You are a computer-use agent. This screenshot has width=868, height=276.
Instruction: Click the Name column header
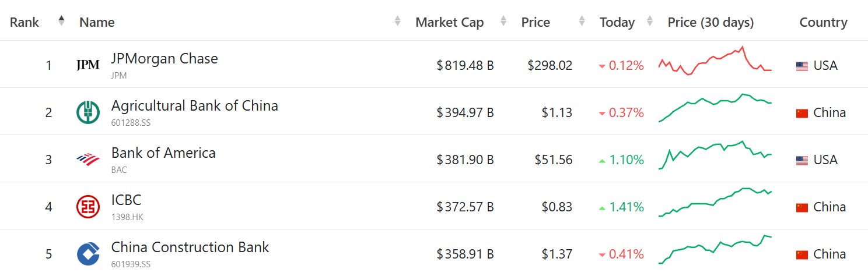[97, 22]
